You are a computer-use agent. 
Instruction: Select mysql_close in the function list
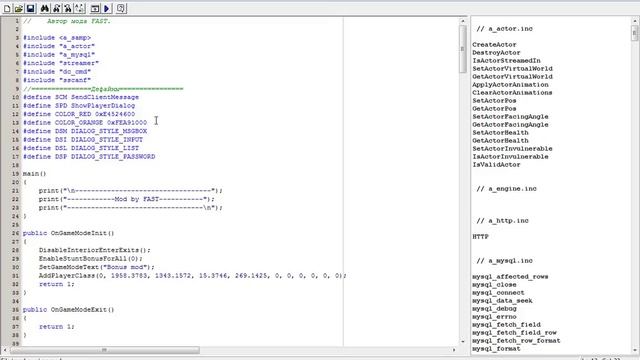[x=494, y=284]
